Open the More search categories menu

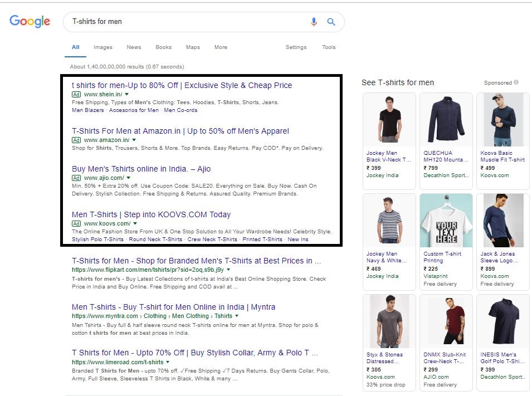click(221, 47)
